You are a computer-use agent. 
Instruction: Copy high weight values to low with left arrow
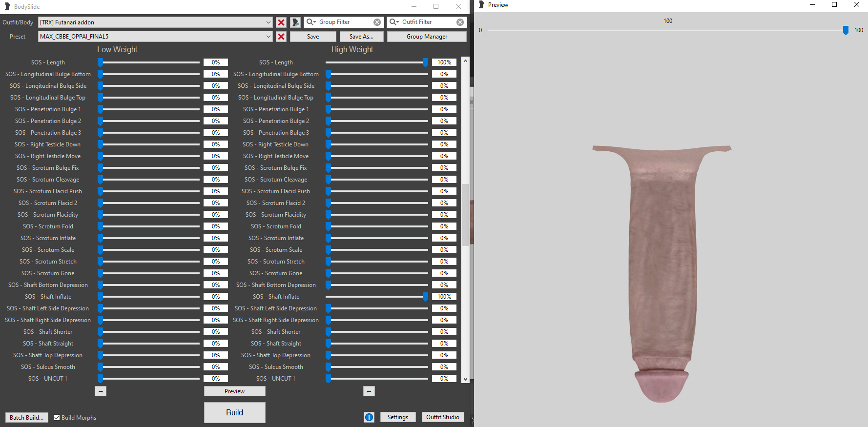coord(369,391)
